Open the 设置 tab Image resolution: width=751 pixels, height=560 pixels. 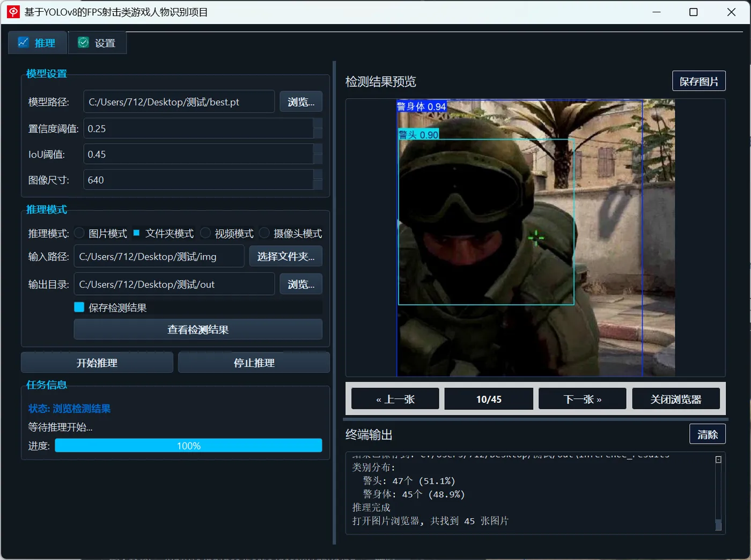point(97,43)
